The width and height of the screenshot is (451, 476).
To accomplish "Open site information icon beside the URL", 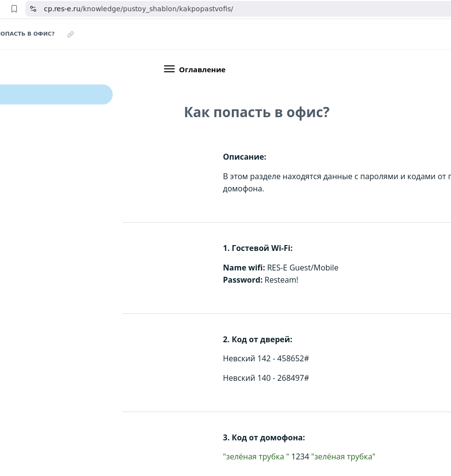I will 33,9.
